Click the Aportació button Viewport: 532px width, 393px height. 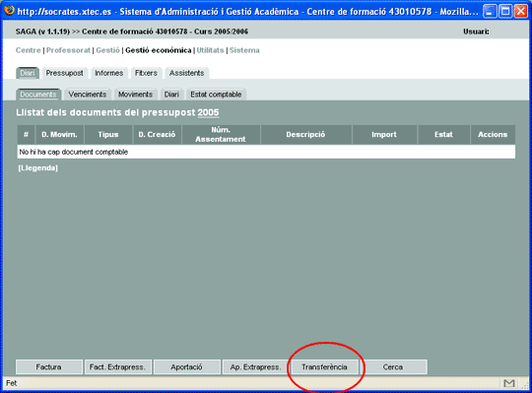coord(186,366)
